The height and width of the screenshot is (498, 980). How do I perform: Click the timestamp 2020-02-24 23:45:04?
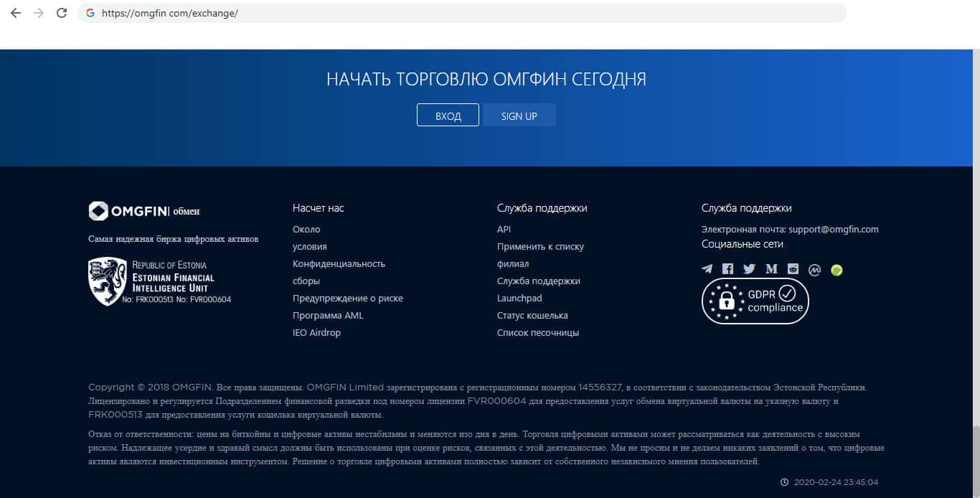point(836,482)
